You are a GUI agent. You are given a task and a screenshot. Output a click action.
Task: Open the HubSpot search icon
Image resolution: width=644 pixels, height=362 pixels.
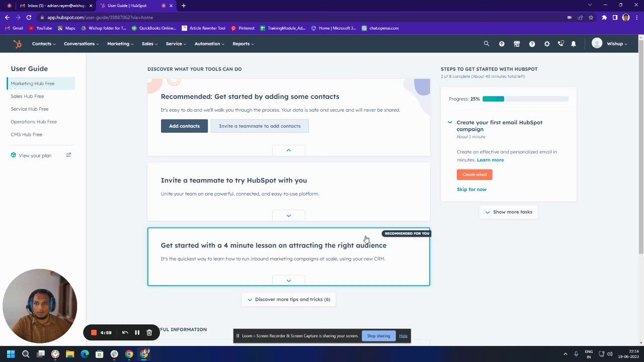point(487,44)
